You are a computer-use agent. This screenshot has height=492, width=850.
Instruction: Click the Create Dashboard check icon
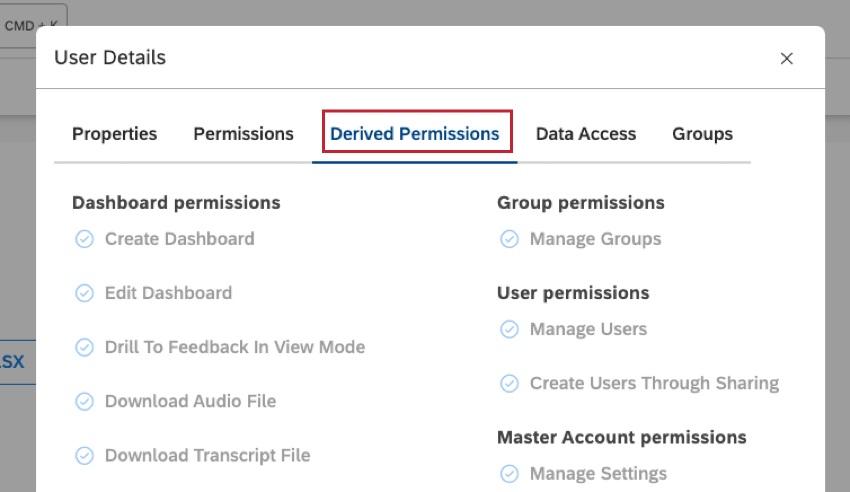85,239
